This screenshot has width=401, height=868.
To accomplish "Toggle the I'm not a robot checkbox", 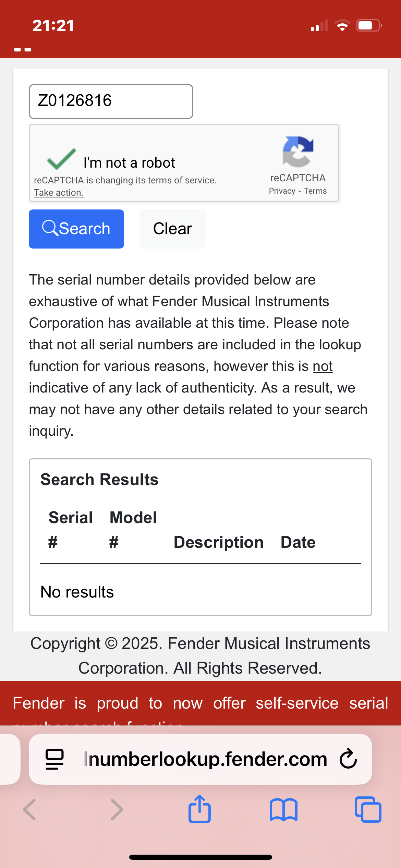I will point(62,159).
